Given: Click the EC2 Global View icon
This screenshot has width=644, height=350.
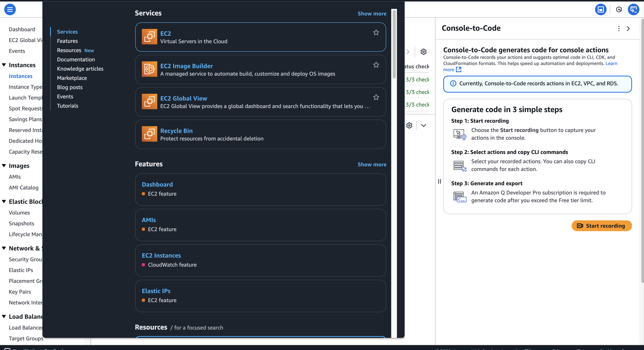Looking at the screenshot, I should 149,102.
